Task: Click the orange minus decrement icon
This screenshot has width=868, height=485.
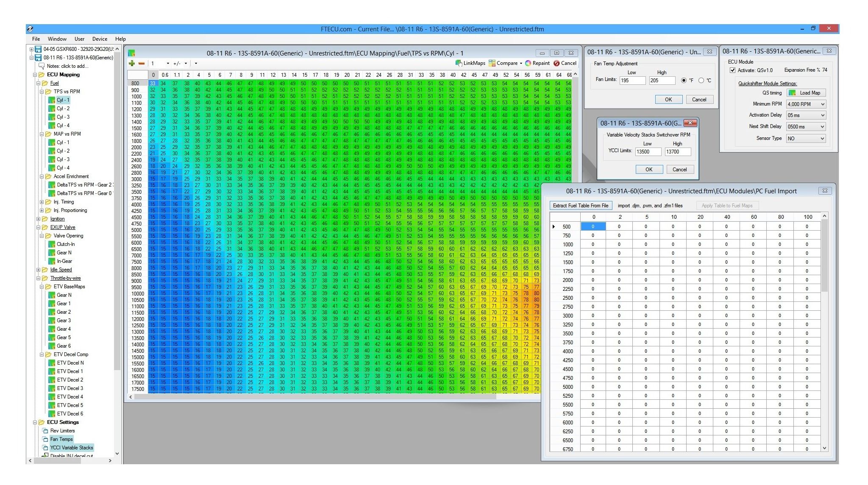Action: click(x=142, y=63)
